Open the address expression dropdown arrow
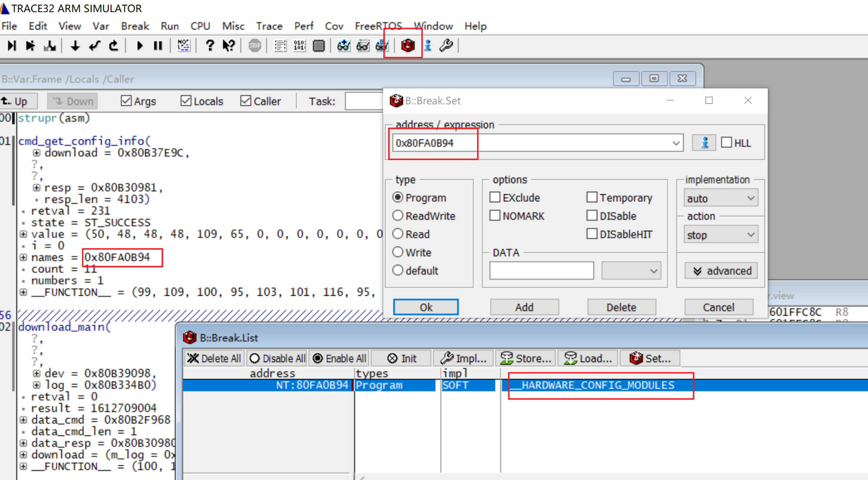The image size is (868, 480). point(676,143)
